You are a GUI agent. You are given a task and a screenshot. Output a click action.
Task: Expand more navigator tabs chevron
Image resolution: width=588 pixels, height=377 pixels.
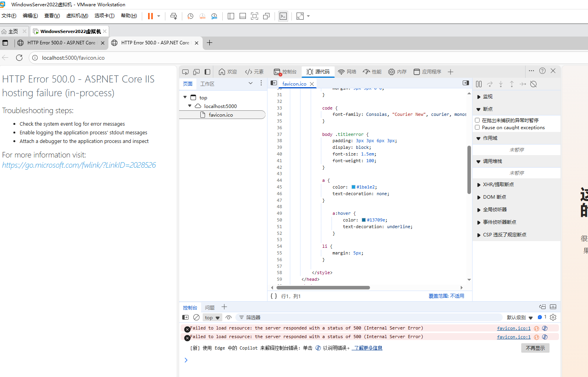tap(251, 83)
